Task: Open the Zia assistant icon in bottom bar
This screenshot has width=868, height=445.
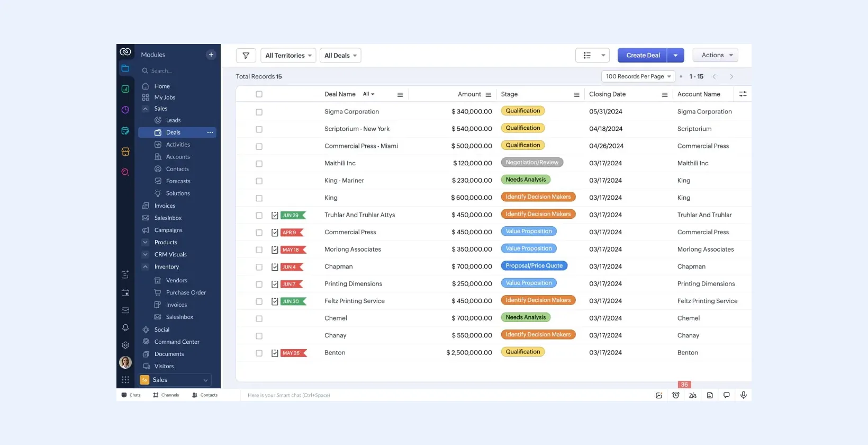Action: (x=693, y=395)
